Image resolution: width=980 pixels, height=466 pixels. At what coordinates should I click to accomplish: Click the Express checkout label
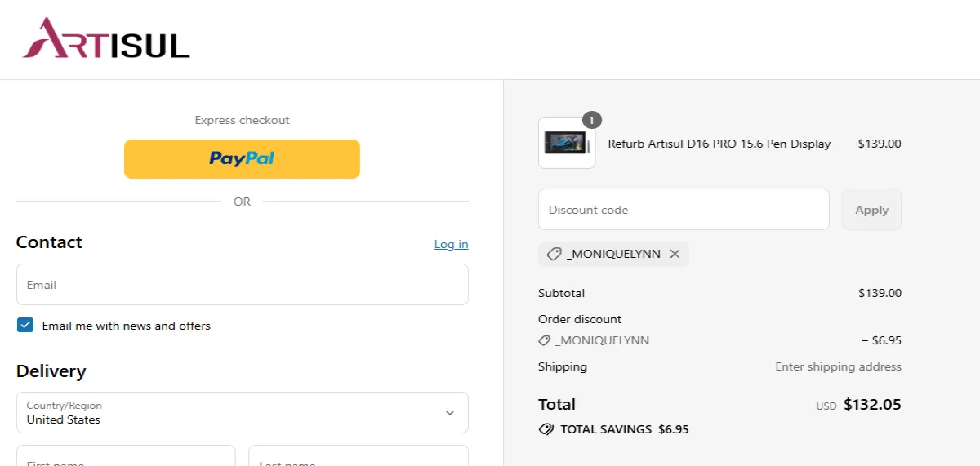(242, 120)
